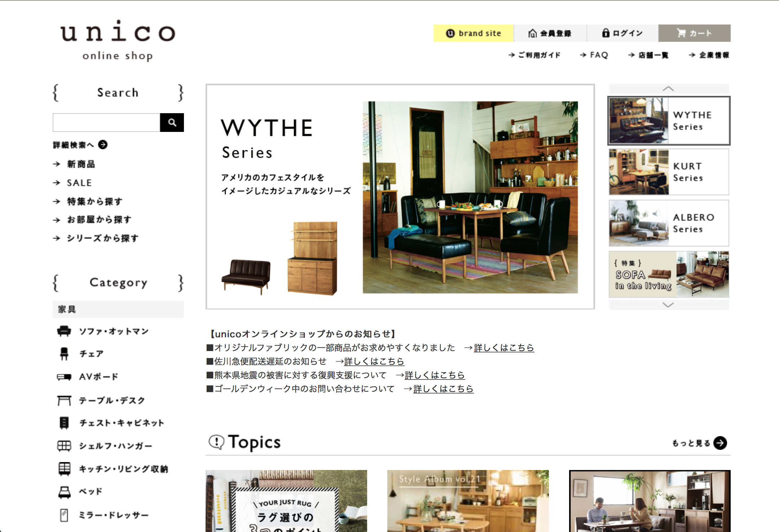Screen dimensions: 779x532
Task: Select SALE in the sidebar menu
Action: point(79,183)
